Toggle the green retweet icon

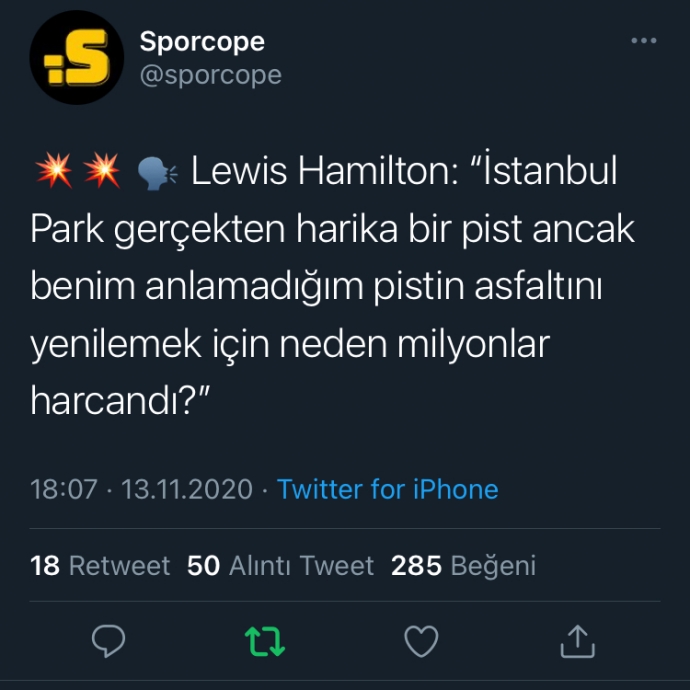pyautogui.click(x=265, y=641)
